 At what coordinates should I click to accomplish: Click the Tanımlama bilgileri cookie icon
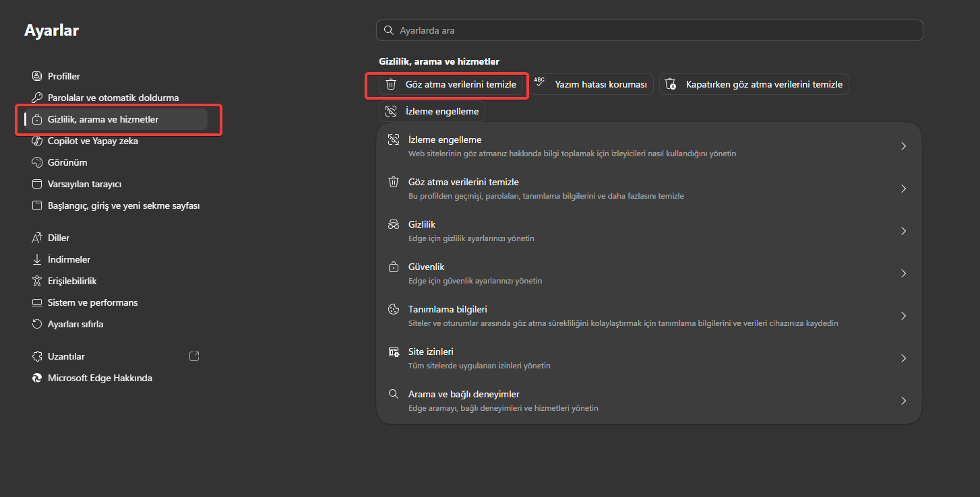[394, 310]
